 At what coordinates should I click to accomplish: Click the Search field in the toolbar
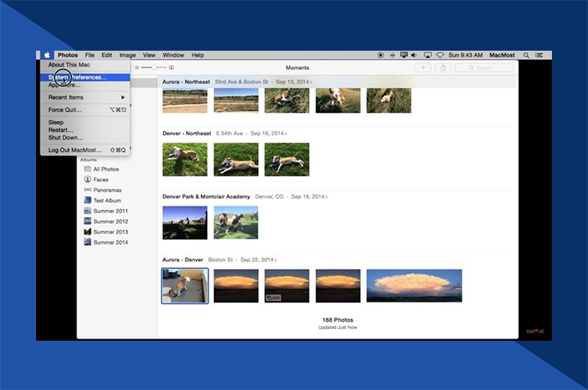pos(484,68)
